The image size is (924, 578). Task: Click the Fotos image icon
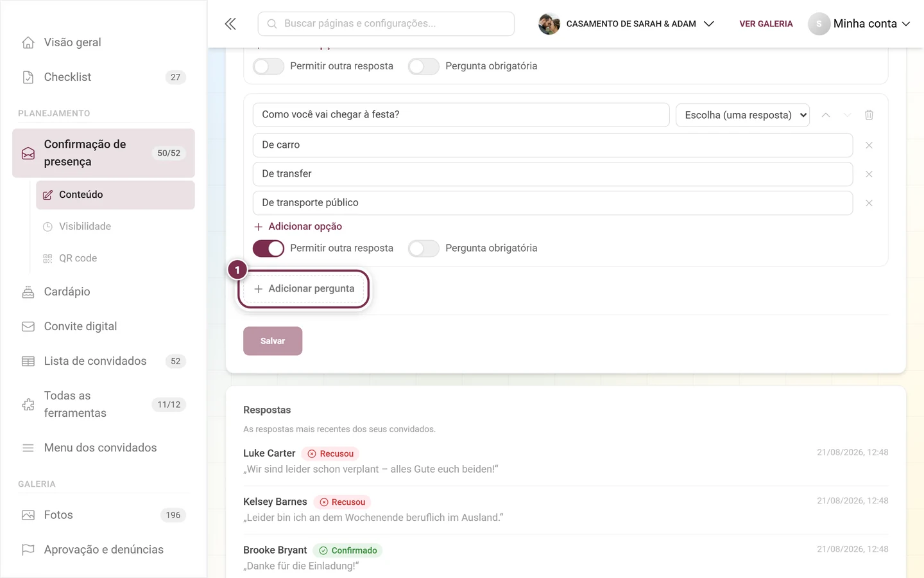(28, 515)
